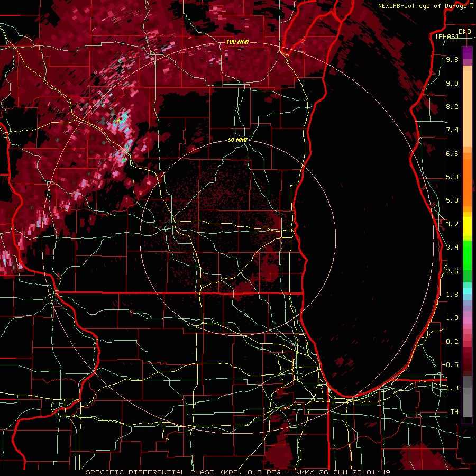Click the 5.8 value on the scale
The image size is (476, 476).
(452, 177)
